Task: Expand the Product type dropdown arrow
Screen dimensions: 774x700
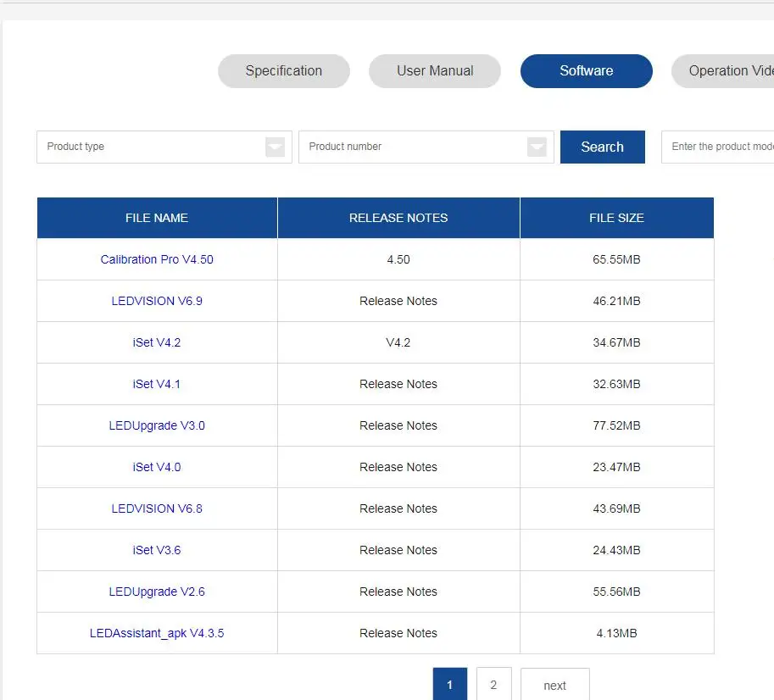Action: (x=275, y=147)
